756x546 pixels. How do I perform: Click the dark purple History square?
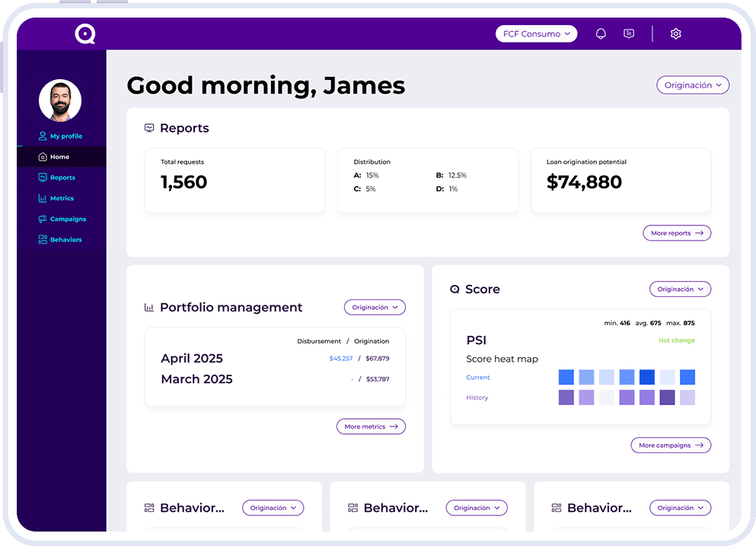tap(667, 398)
